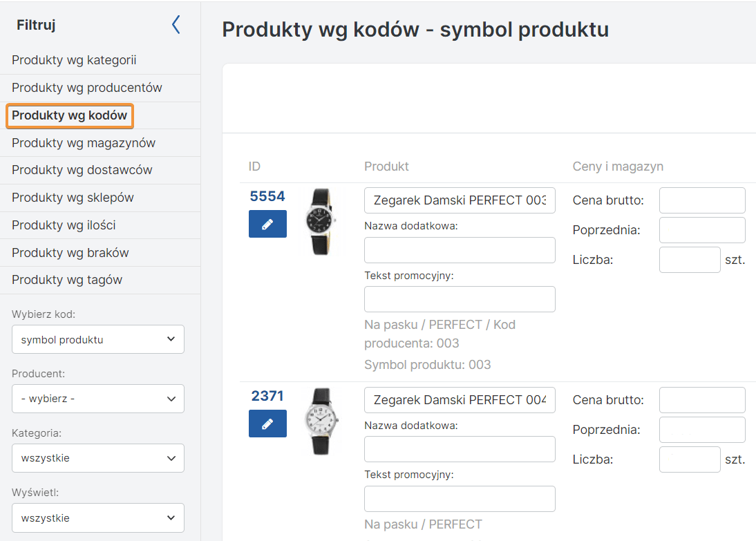Select Produkty wg kategorii in the sidebar
Image resolution: width=756 pixels, height=541 pixels.
click(x=74, y=60)
